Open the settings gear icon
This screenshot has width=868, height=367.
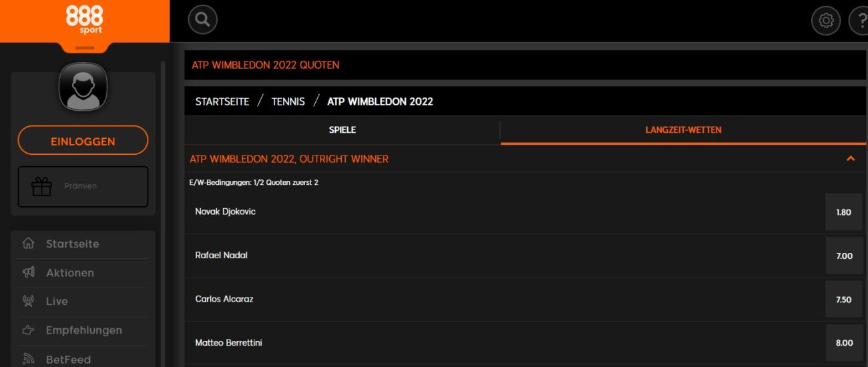coord(826,21)
